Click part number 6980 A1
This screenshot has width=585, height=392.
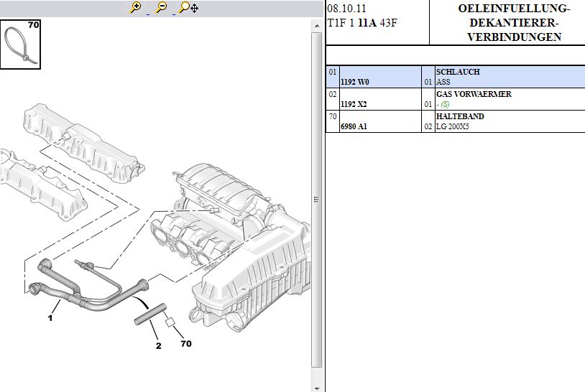(353, 127)
